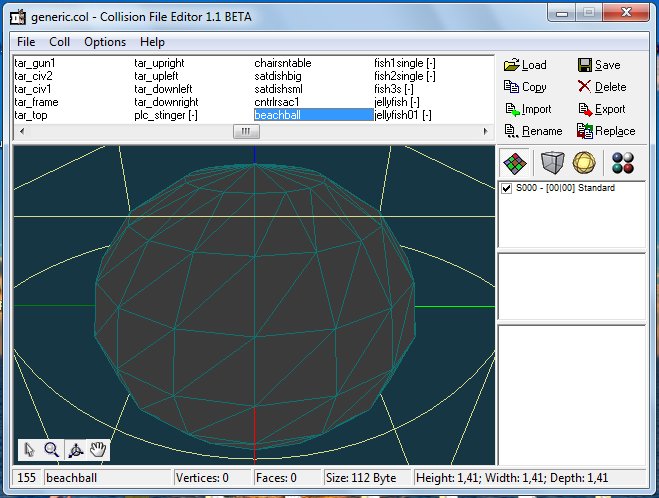659x498 pixels.
Task: Select fish3s [-] in the list
Action: point(394,89)
